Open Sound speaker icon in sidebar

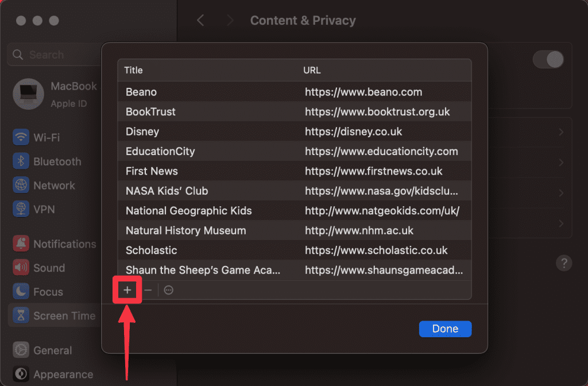(21, 268)
